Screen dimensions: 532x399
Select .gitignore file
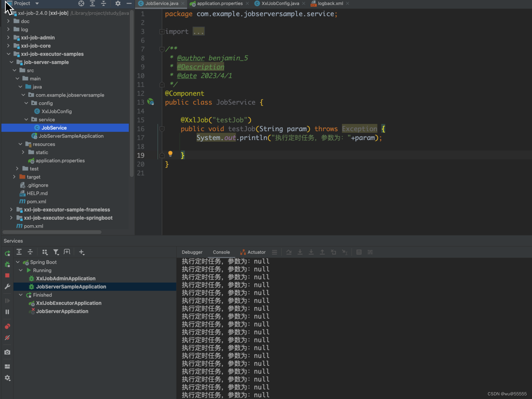pyautogui.click(x=37, y=185)
